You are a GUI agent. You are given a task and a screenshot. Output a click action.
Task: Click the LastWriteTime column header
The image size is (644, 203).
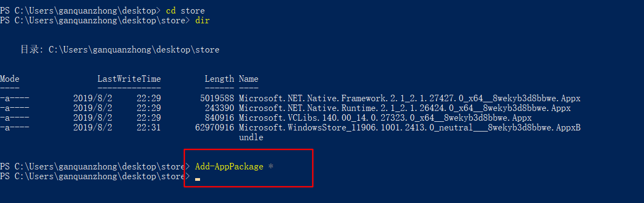pyautogui.click(x=129, y=78)
